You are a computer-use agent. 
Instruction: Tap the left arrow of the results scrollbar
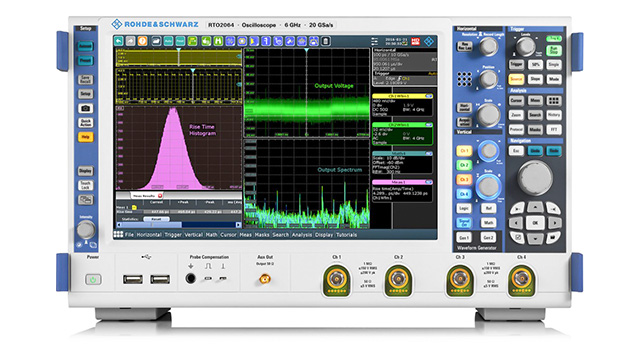pos(119,225)
